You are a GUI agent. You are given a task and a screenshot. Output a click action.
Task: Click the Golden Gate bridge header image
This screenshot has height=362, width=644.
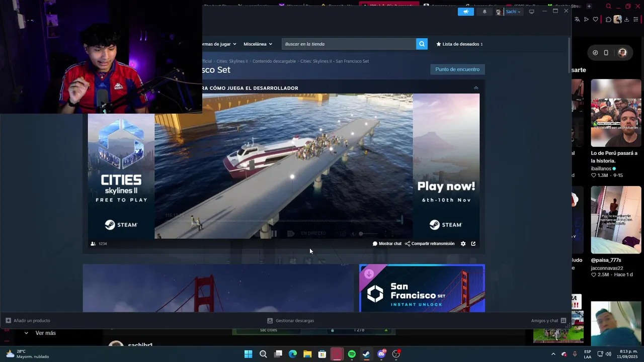point(218,288)
